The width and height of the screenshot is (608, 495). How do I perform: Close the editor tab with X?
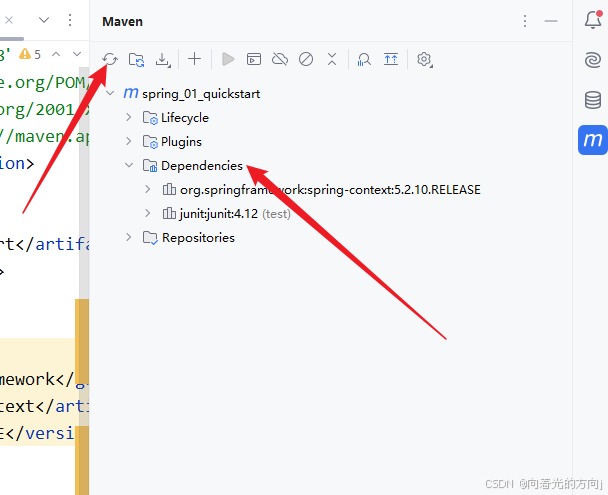[9, 20]
